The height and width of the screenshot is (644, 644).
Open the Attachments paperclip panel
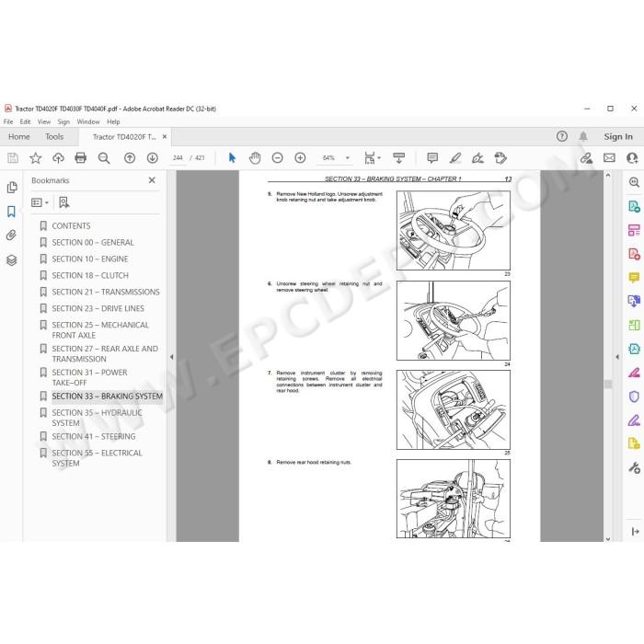tap(11, 236)
